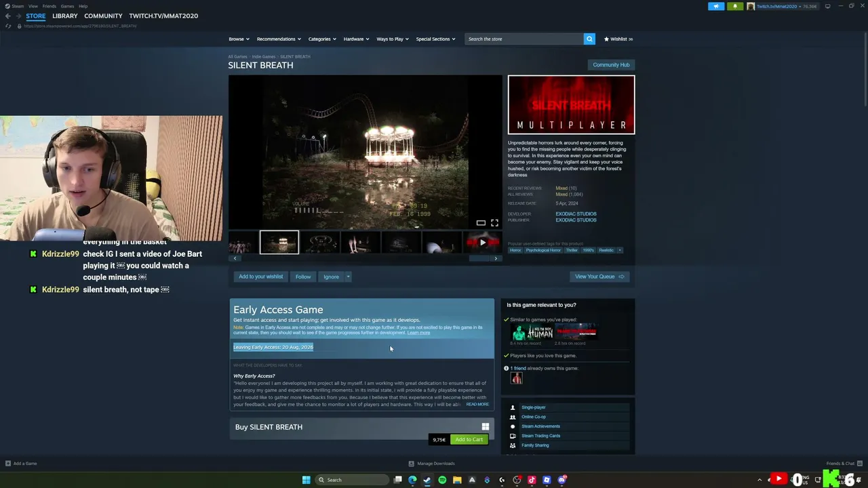Open the Friends menu
Viewport: 868px width, 488px height.
pyautogui.click(x=49, y=6)
